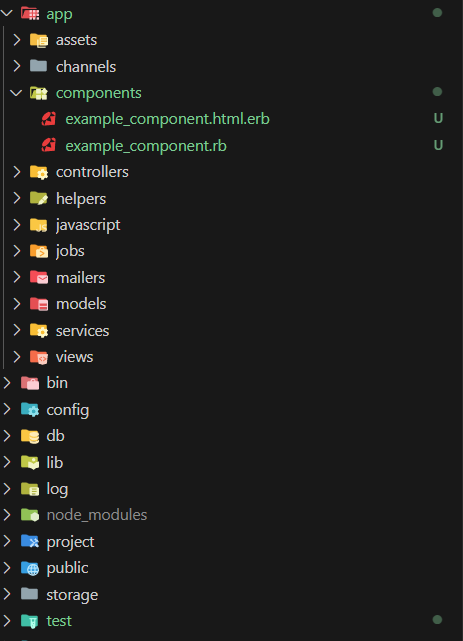This screenshot has height=641, width=463.
Task: Expand the test folder chevron
Action: (x=7, y=621)
